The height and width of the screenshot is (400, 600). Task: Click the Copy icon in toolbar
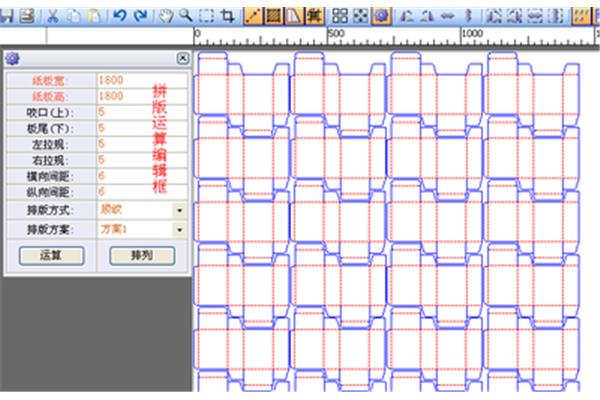pyautogui.click(x=74, y=16)
